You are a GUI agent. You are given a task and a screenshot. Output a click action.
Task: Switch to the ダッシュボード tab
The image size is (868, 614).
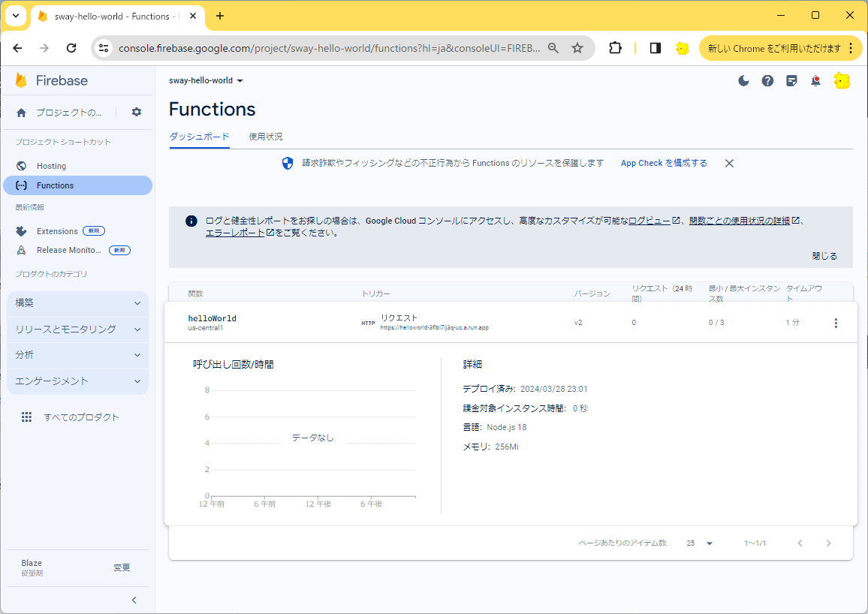coord(199,137)
